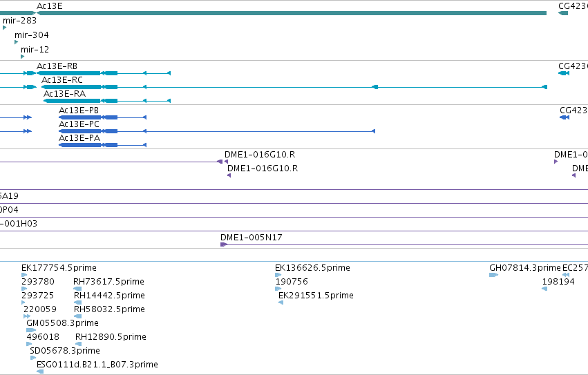Click the RH73617.5prime arrow glyph
Screen dimensions: 588x375
[77, 289]
